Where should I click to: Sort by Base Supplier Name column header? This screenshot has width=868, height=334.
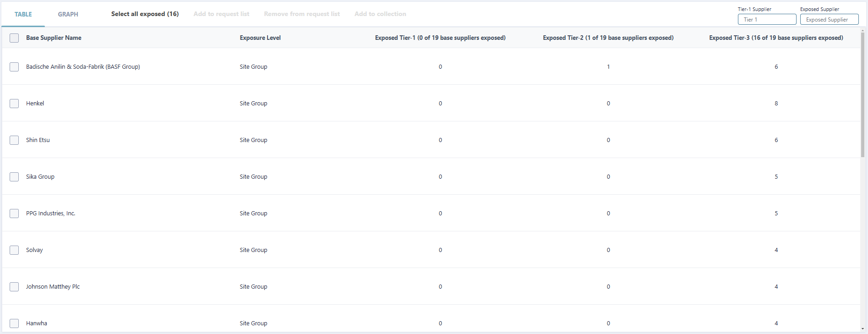tap(54, 38)
